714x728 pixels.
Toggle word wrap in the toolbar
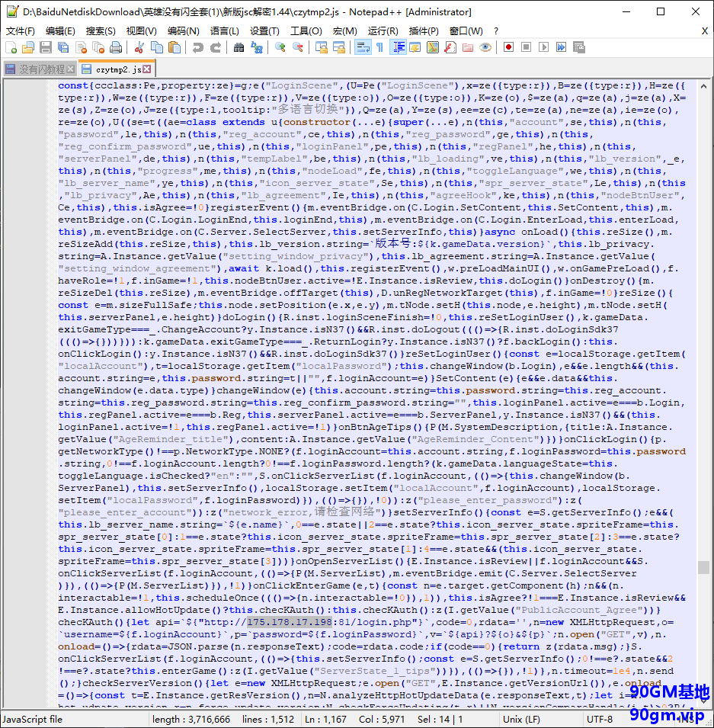pos(363,47)
